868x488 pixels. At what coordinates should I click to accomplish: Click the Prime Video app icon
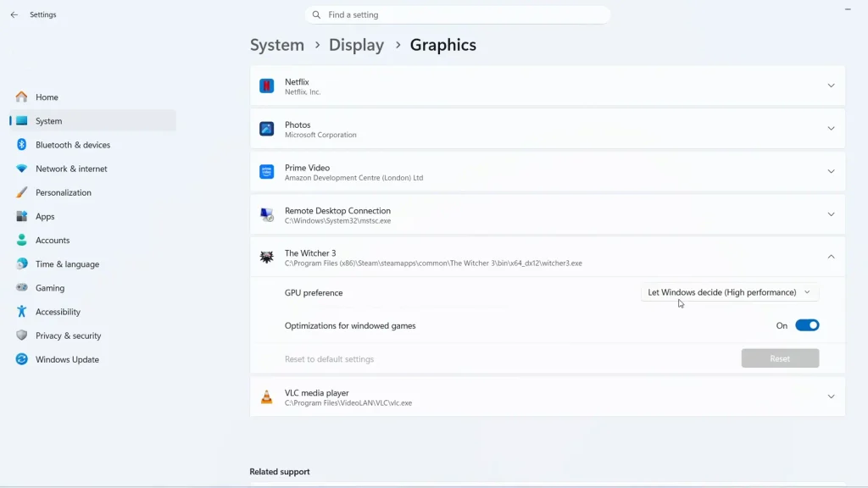point(266,171)
